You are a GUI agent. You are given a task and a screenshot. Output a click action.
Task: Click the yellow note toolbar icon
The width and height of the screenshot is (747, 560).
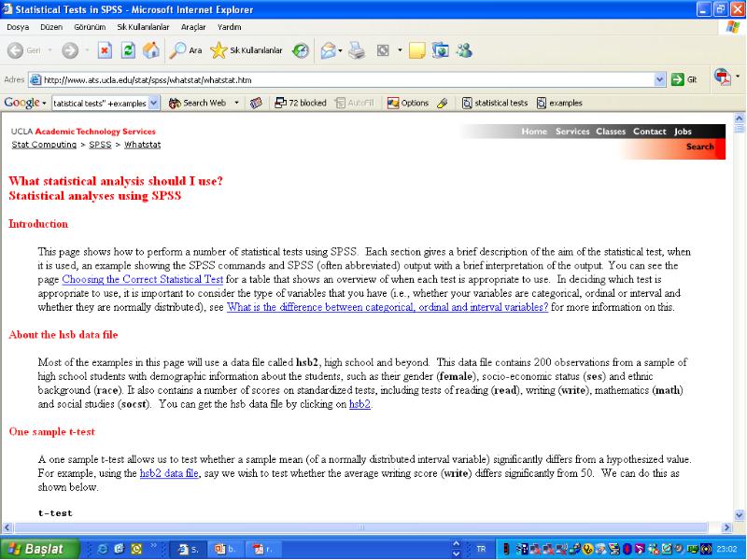pyautogui.click(x=416, y=50)
